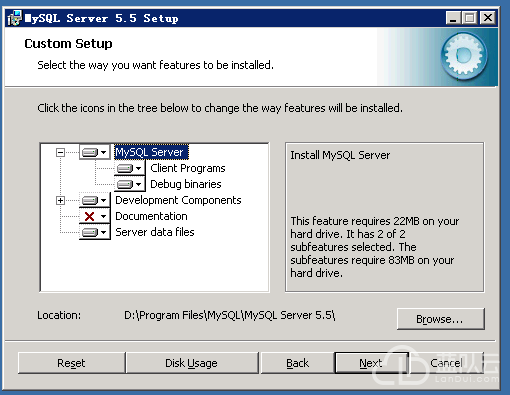
Task: Open the Development Components install-state dropdown
Action: [94, 200]
